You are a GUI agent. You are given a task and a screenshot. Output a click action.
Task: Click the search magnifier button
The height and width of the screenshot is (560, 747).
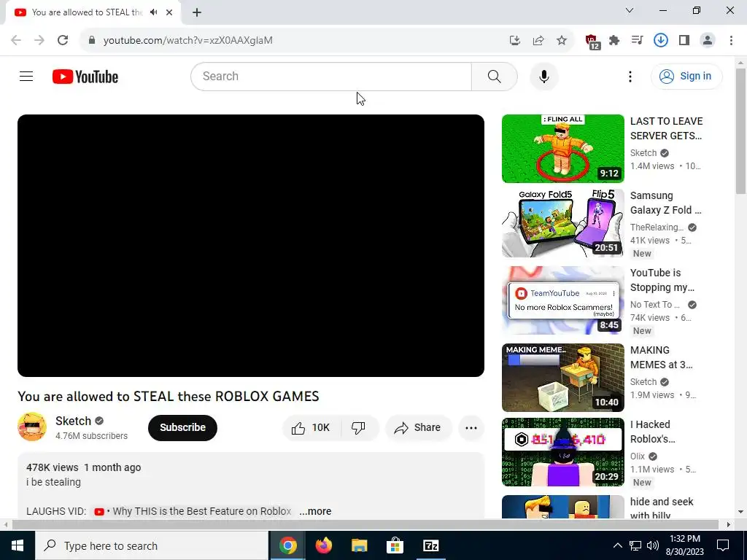tap(494, 76)
